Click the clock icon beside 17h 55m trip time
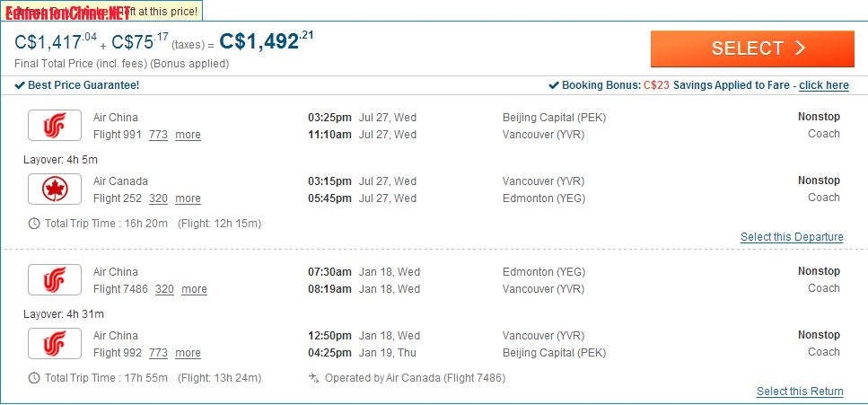Viewport: 868px width, 405px height. pos(34,378)
